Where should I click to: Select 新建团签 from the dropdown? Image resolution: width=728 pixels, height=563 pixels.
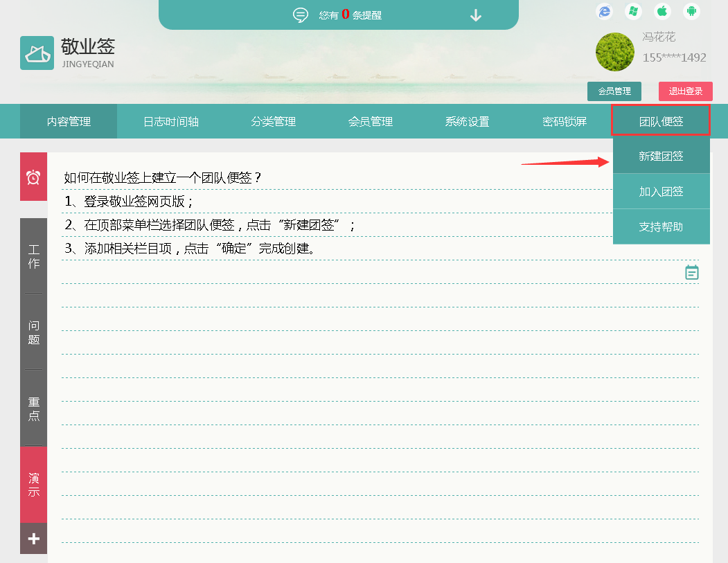661,156
